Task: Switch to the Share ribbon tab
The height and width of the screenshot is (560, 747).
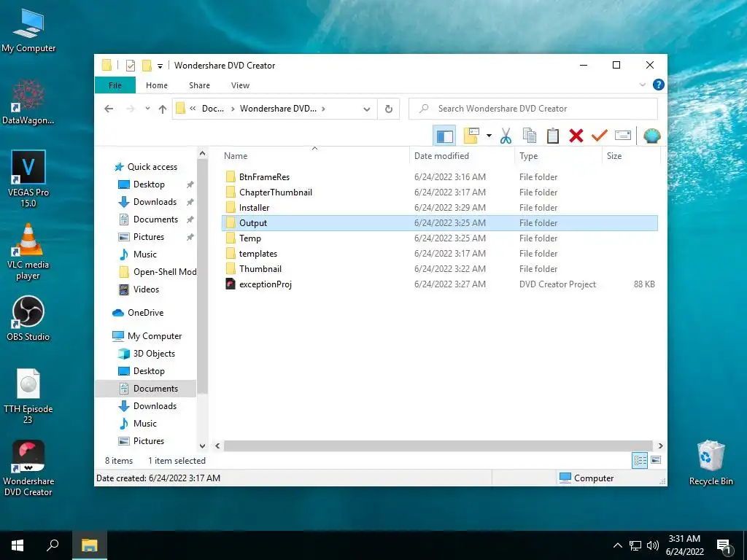Action: 199,85
